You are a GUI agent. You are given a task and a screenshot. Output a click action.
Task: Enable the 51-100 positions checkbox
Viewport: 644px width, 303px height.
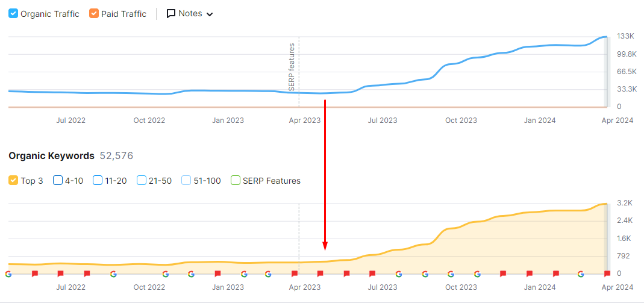tap(186, 181)
